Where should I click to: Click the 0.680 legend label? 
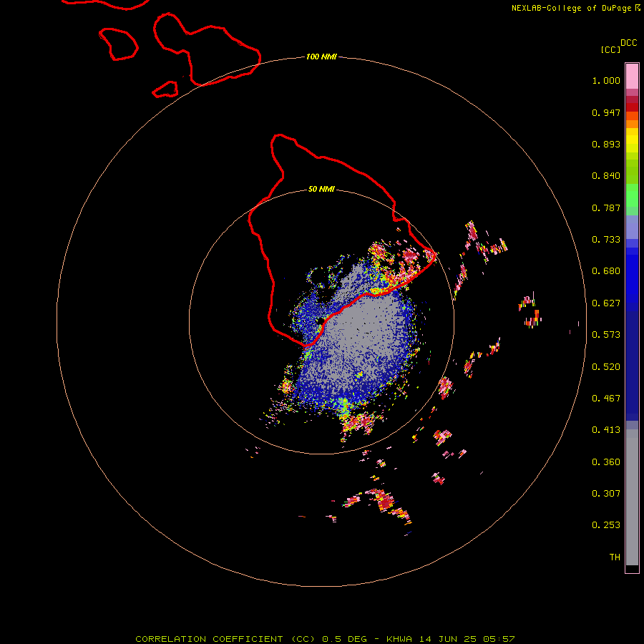[606, 271]
